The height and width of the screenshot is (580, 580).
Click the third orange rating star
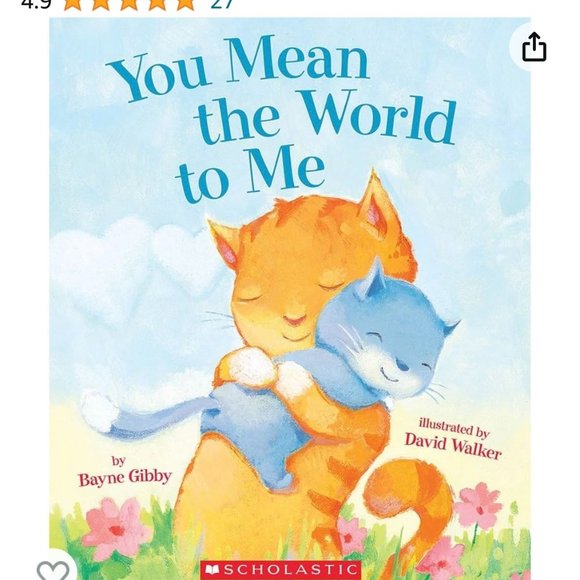tap(129, 3)
